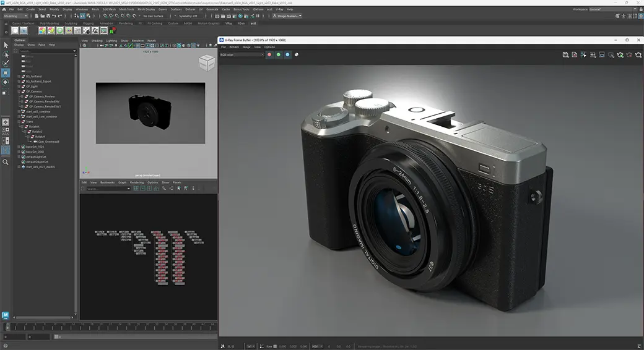Click the first shelf icon under Curves/Surfaces
The image size is (644, 350).
click(15, 31)
